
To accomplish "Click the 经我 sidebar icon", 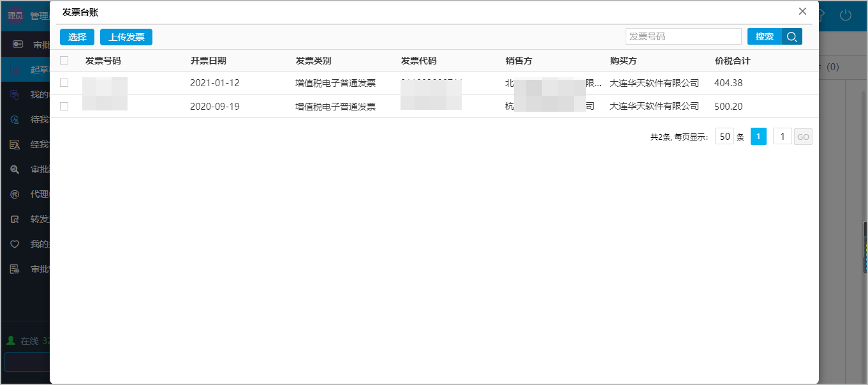I will (x=15, y=144).
